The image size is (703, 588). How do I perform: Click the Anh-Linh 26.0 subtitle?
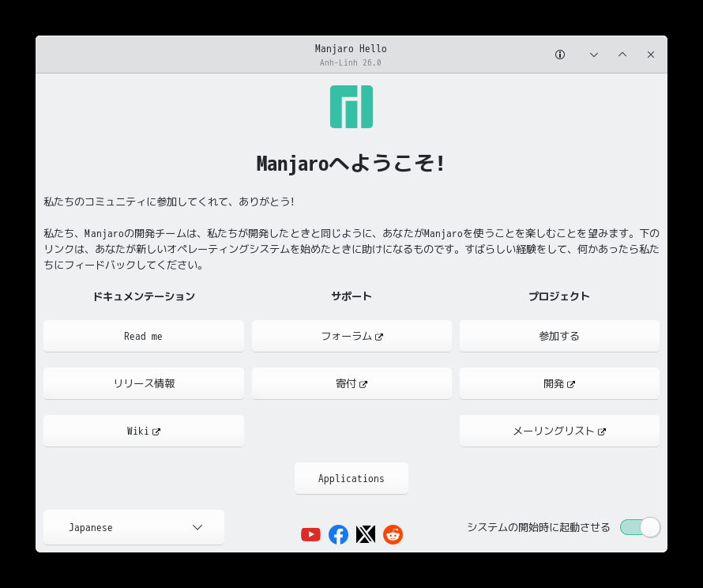click(351, 62)
